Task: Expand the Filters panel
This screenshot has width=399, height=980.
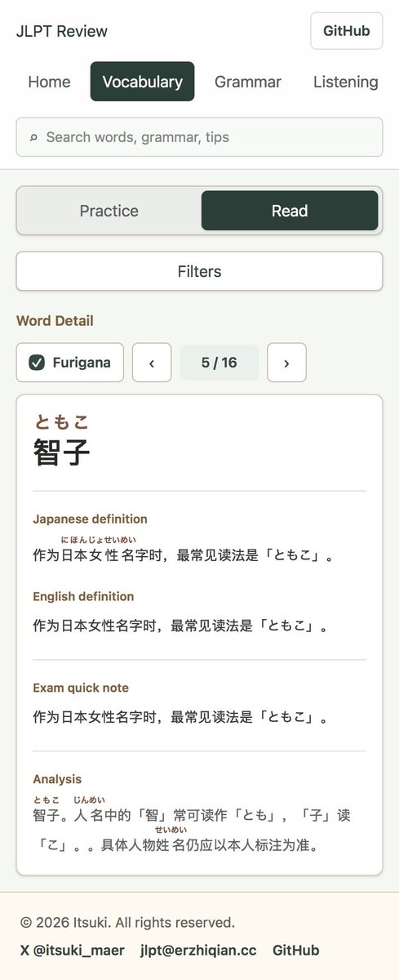Action: click(x=199, y=271)
